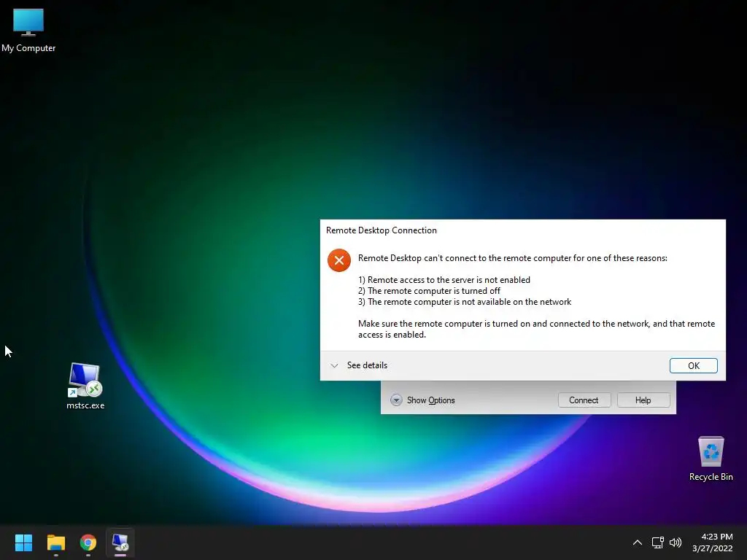The height and width of the screenshot is (560, 747).
Task: Open network status in system tray
Action: (x=658, y=542)
